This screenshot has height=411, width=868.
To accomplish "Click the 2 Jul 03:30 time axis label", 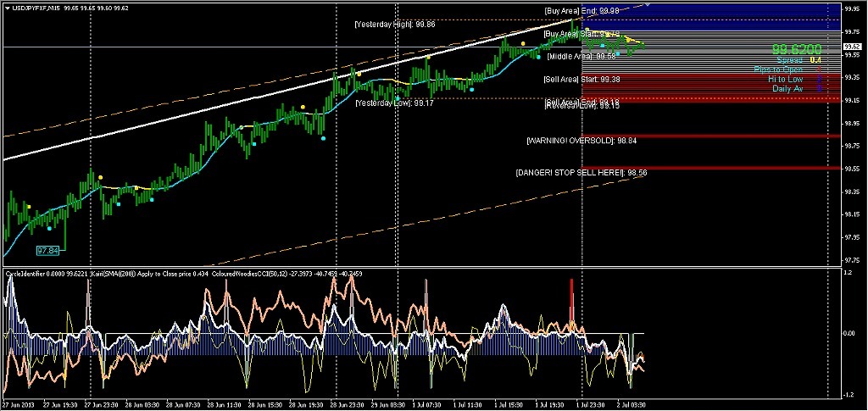I will pos(632,404).
